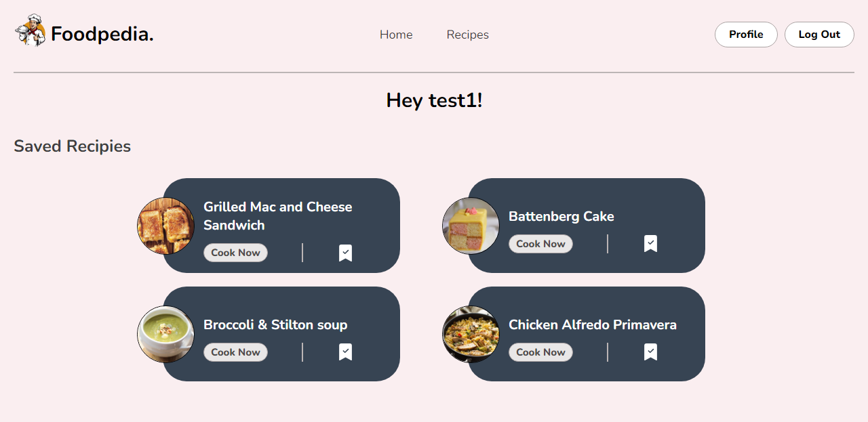Open the Home navigation item

point(396,35)
